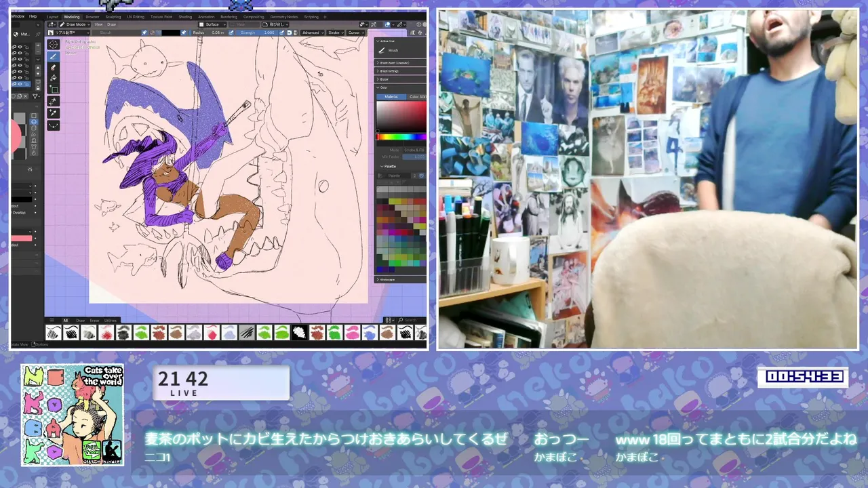Click the Radius value field
The image size is (868, 488).
coord(209,33)
